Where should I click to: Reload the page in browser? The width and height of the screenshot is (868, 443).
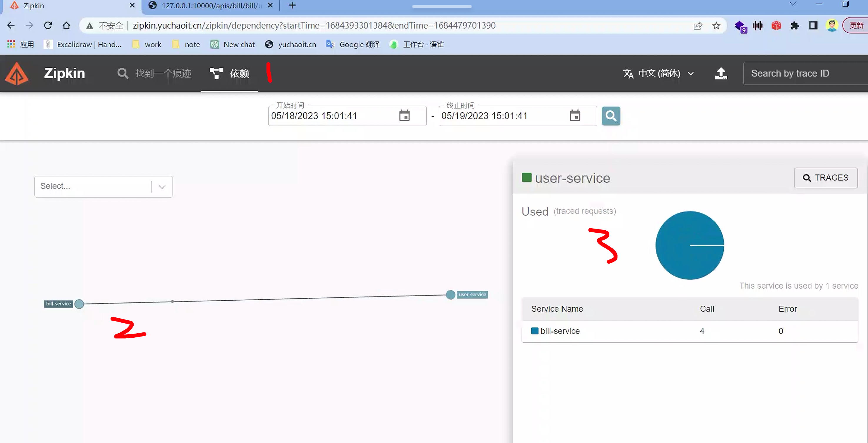coord(48,26)
